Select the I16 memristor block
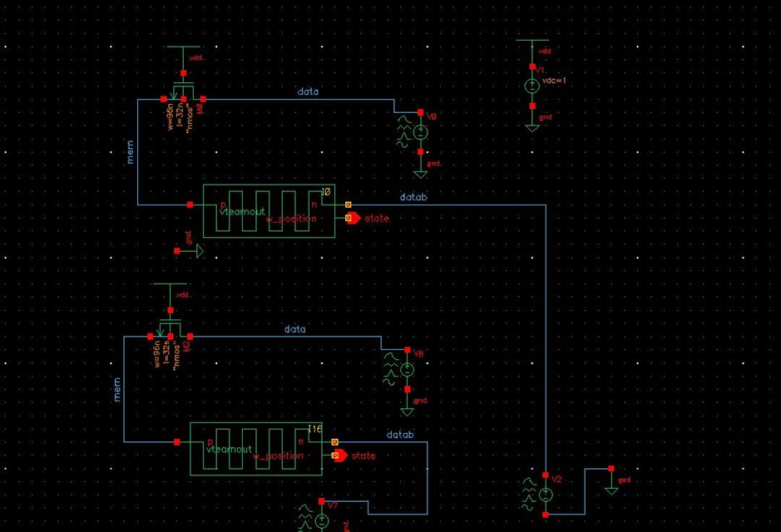The width and height of the screenshot is (781, 532). pos(256,449)
